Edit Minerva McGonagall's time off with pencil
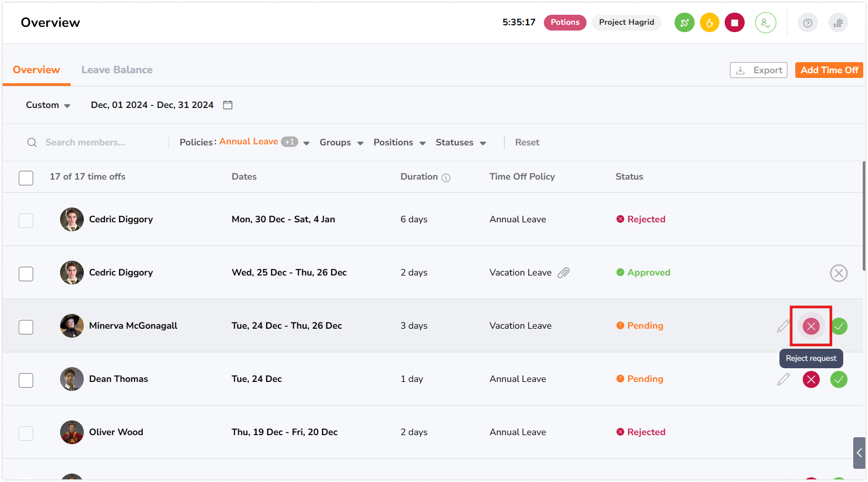868x482 pixels. point(783,326)
